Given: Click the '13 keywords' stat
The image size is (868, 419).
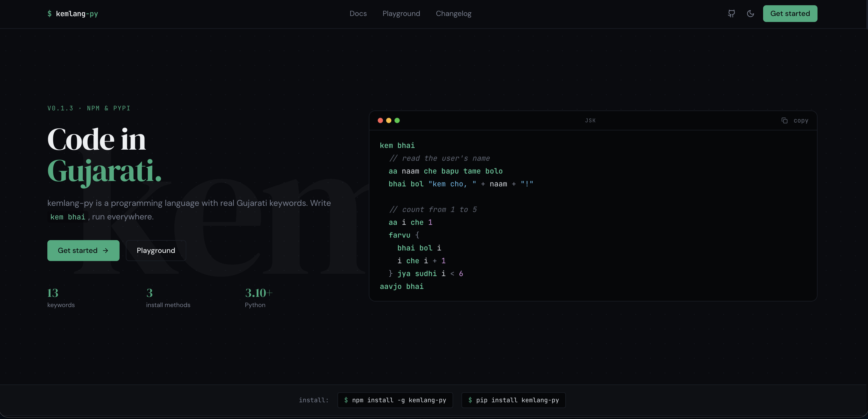Looking at the screenshot, I should tap(61, 298).
